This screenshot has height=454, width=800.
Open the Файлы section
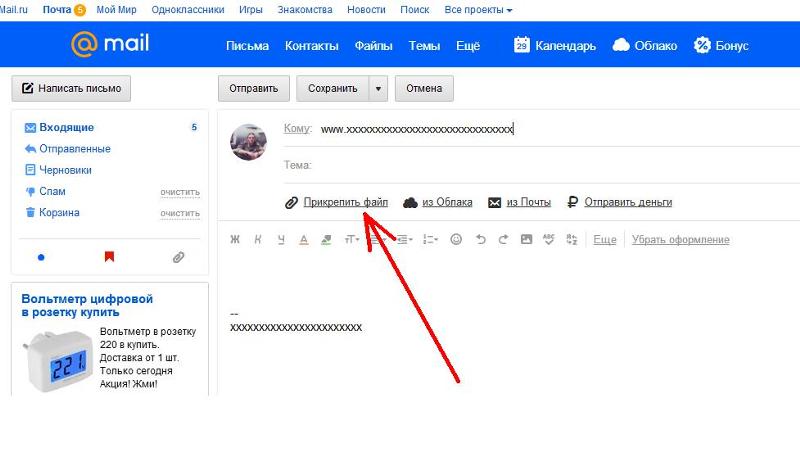373,46
